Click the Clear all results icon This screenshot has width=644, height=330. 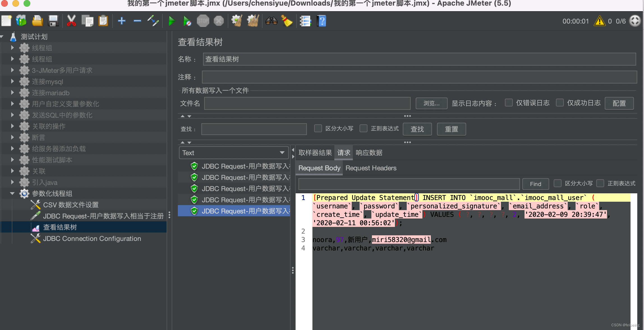[x=253, y=21]
